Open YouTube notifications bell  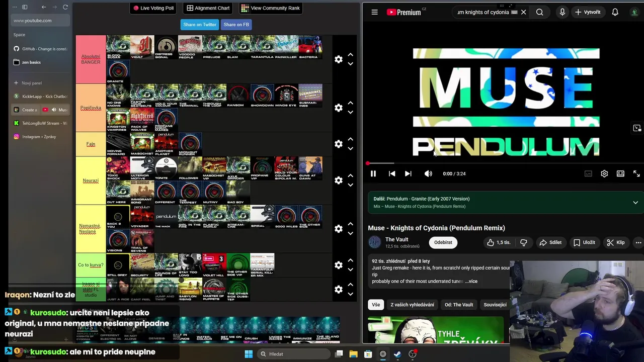click(615, 12)
